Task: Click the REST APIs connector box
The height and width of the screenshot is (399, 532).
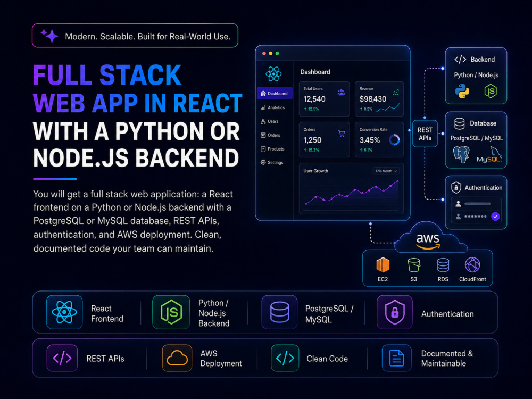Action: [425, 134]
